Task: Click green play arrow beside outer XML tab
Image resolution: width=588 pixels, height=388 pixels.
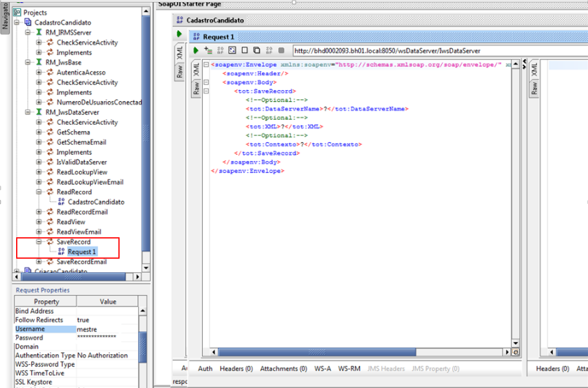Action: [x=179, y=34]
